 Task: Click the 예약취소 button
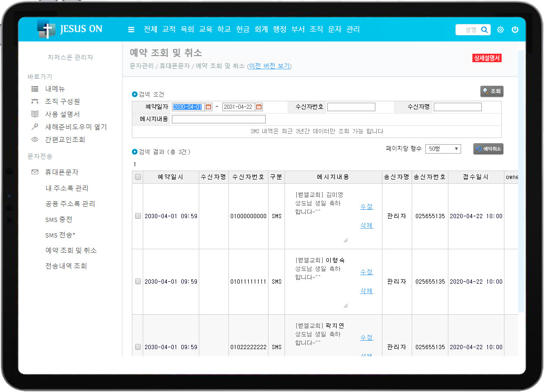click(x=488, y=149)
